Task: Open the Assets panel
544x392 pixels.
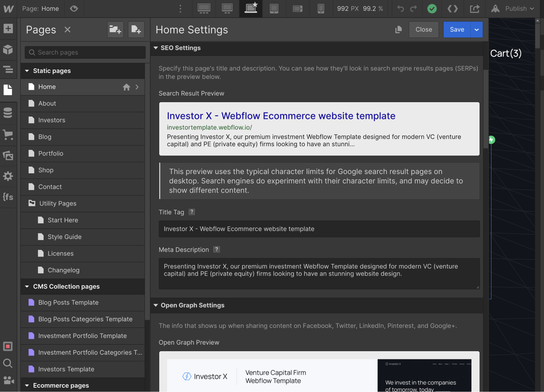Action: [9, 155]
